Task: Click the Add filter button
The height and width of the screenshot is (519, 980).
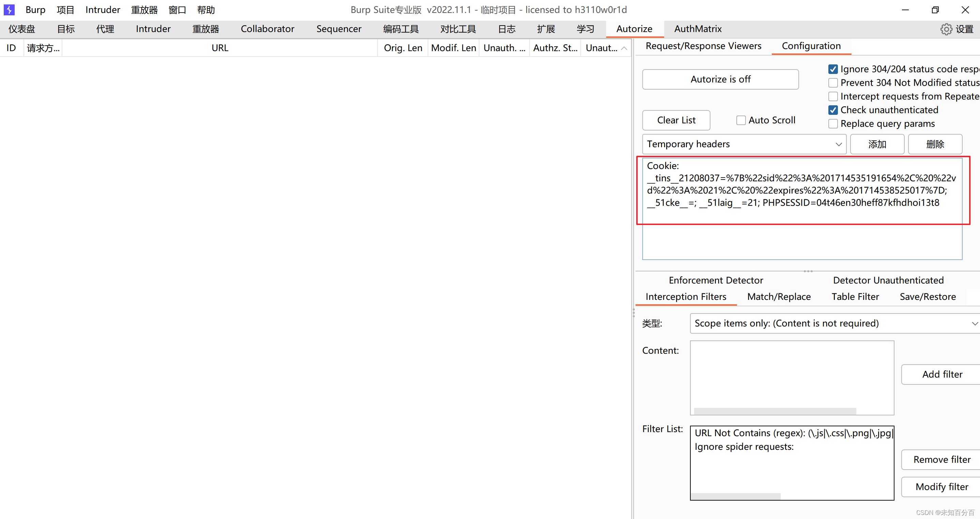Action: 942,375
